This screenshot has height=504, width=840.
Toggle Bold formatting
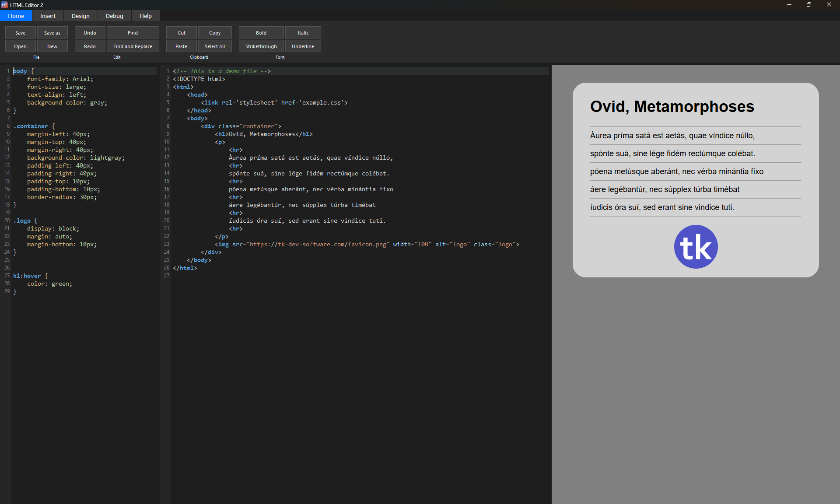pyautogui.click(x=260, y=32)
